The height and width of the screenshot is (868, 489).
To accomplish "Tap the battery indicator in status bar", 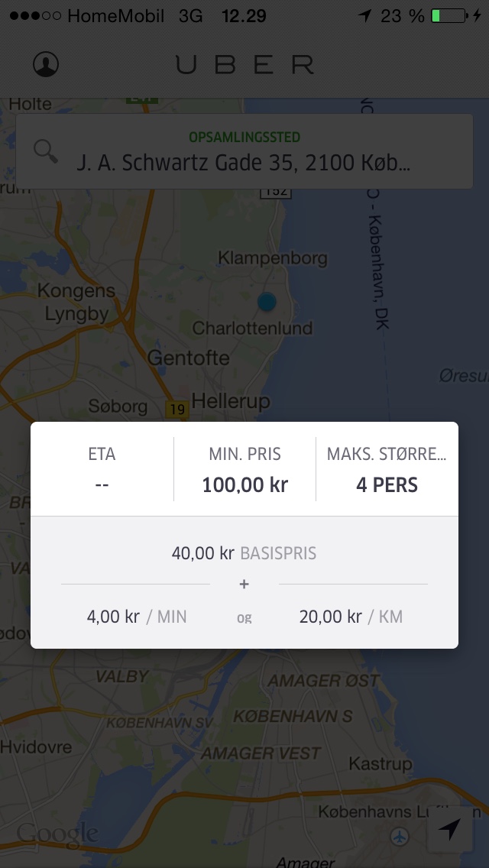I will [449, 15].
